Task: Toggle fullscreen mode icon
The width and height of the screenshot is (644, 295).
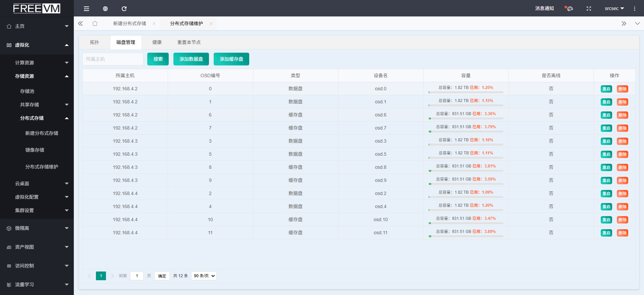Action: (x=589, y=9)
